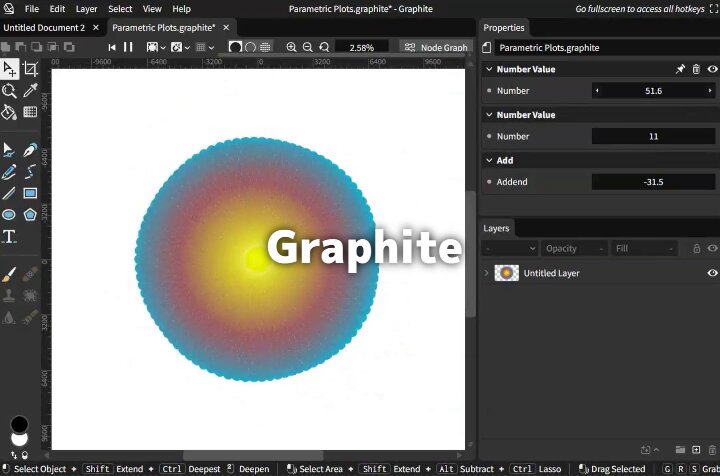The width and height of the screenshot is (720, 476).
Task: Switch to normal render mode
Action: click(x=235, y=47)
